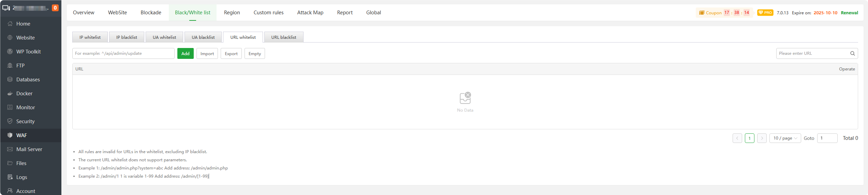The width and height of the screenshot is (868, 195).
Task: Click the Databases icon in sidebar
Action: coord(10,80)
